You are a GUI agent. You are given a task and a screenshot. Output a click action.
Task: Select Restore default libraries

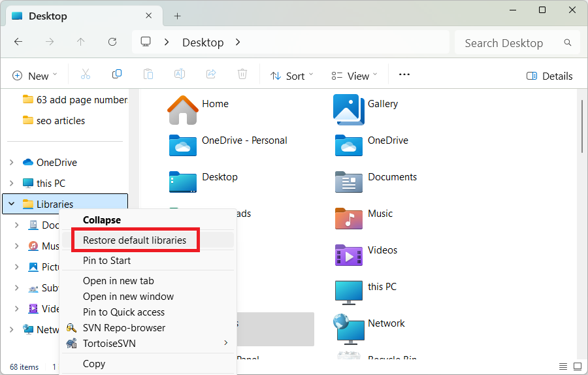pyautogui.click(x=135, y=240)
